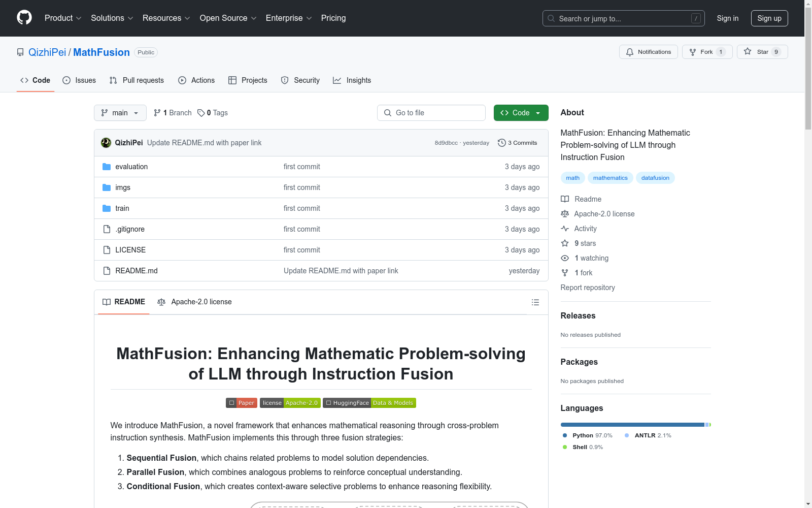Expand the Enterprise menu
Image resolution: width=812 pixels, height=508 pixels.
289,18
